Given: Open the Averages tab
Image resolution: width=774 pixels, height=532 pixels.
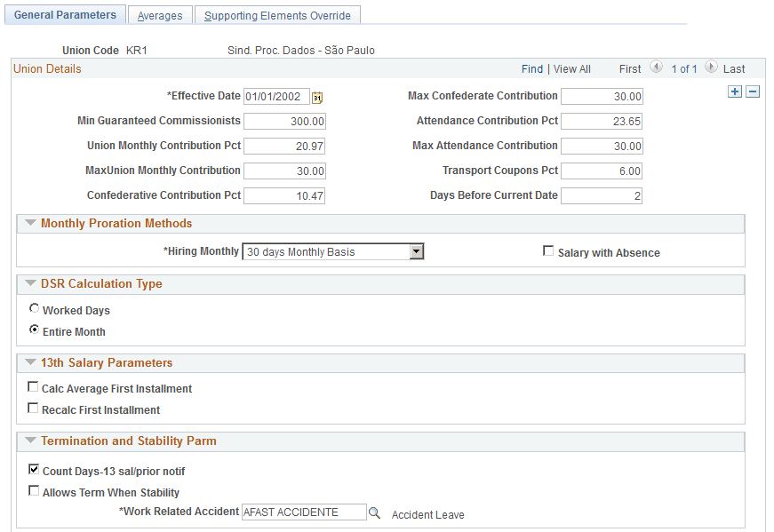Looking at the screenshot, I should coord(160,16).
